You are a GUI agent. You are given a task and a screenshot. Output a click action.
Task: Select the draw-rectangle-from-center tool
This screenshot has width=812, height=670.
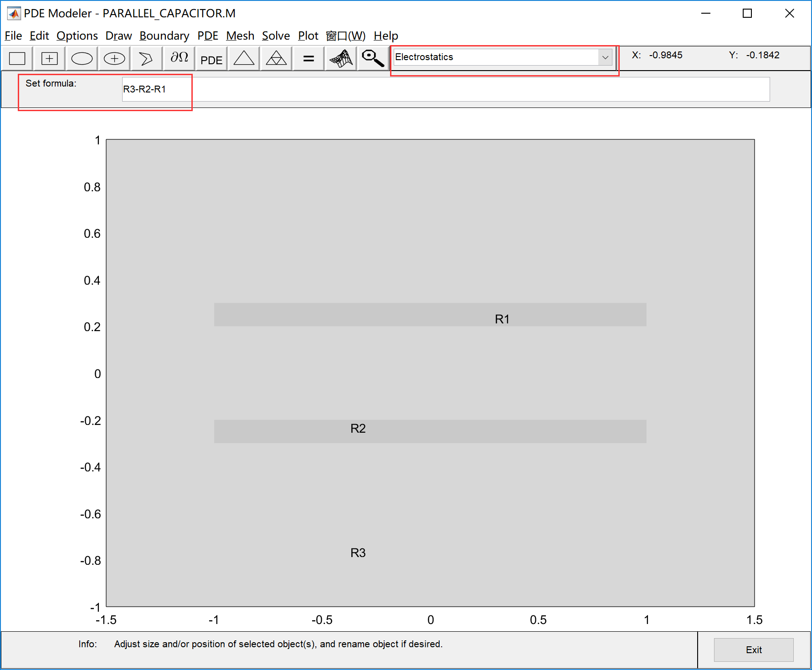pos(49,58)
